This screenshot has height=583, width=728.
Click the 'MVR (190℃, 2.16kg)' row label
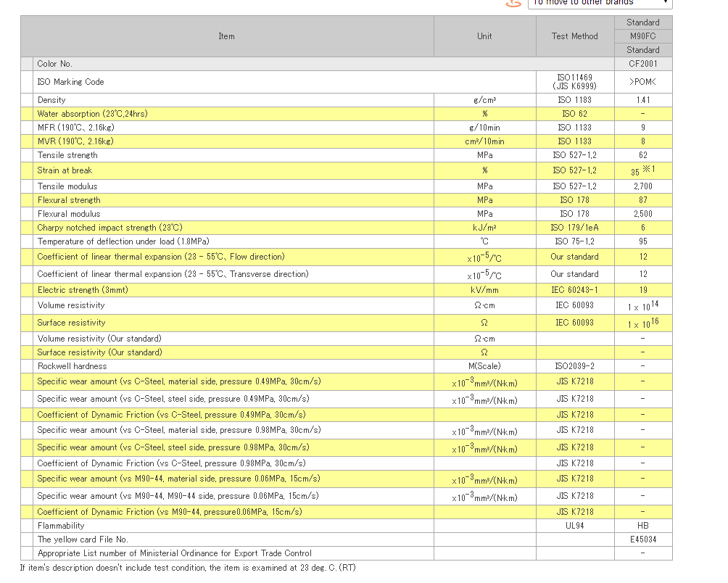click(75, 141)
